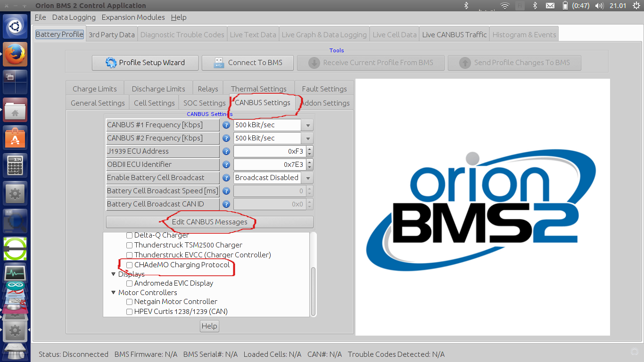Click the help icon for CANBUS #2 Frequency
Image resolution: width=644 pixels, height=362 pixels.
(x=226, y=138)
